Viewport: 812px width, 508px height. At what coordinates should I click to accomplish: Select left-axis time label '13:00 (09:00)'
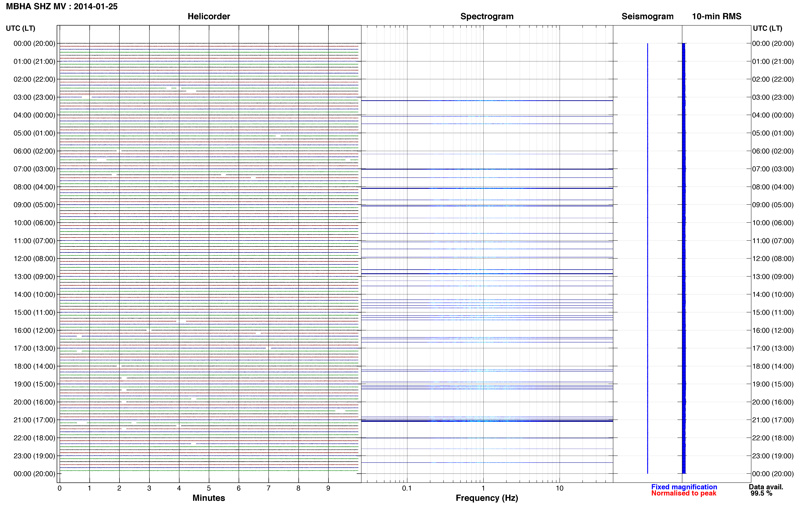(34, 277)
